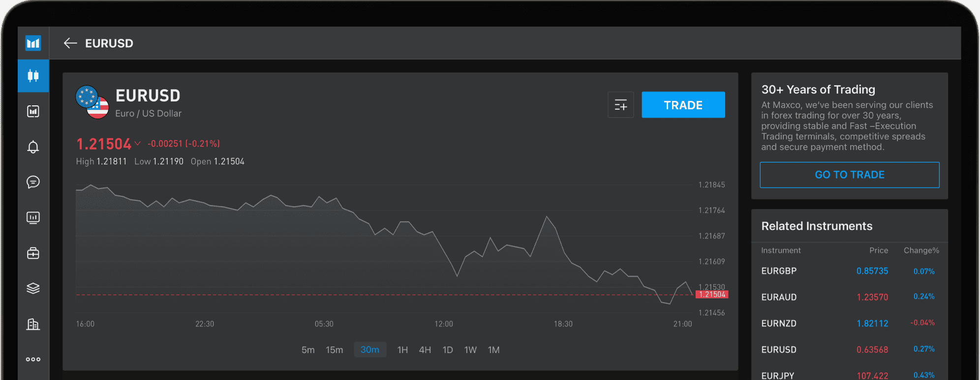This screenshot has width=980, height=380.
Task: Click the peak of chart line near 18:30
Action: coord(547,217)
